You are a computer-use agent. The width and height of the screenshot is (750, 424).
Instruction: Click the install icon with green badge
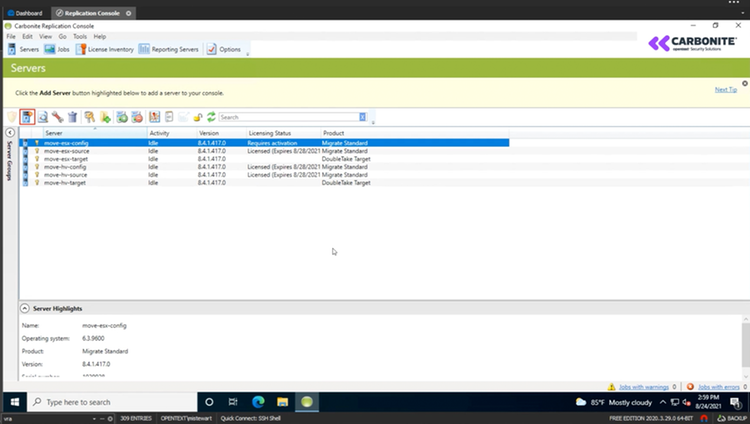122,117
